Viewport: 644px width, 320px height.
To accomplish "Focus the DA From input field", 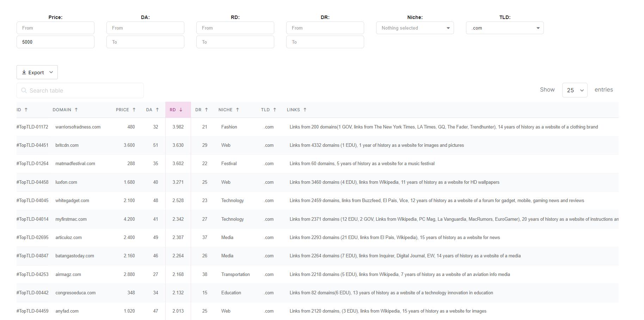I will point(145,28).
